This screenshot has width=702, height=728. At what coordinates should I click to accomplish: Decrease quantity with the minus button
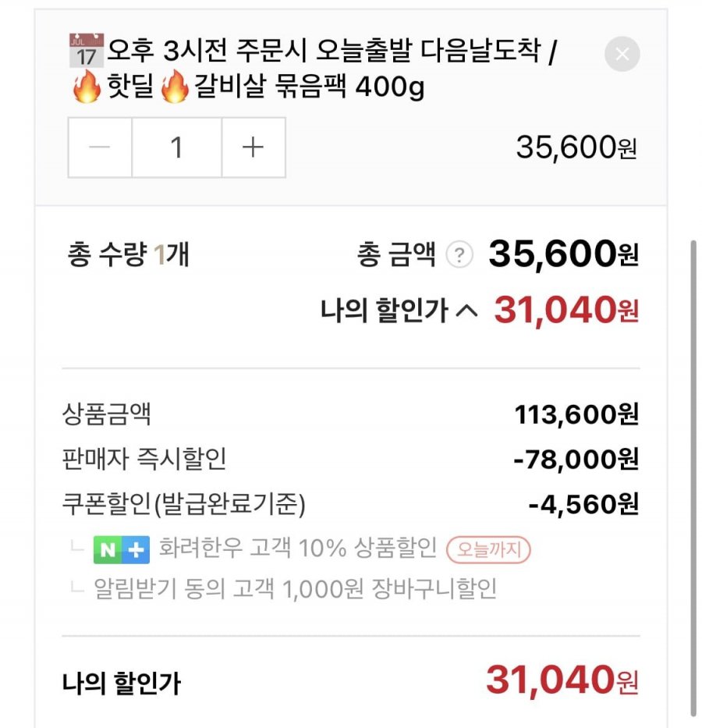tap(100, 147)
